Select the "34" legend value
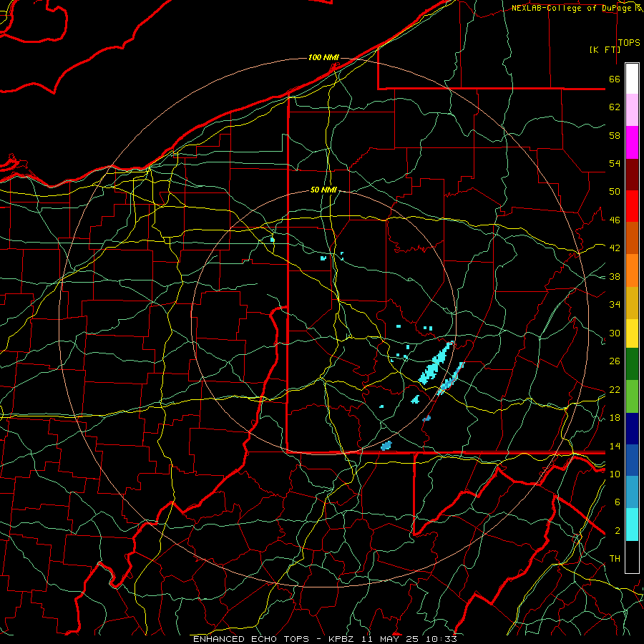Viewport: 644px width, 644px height. (615, 305)
